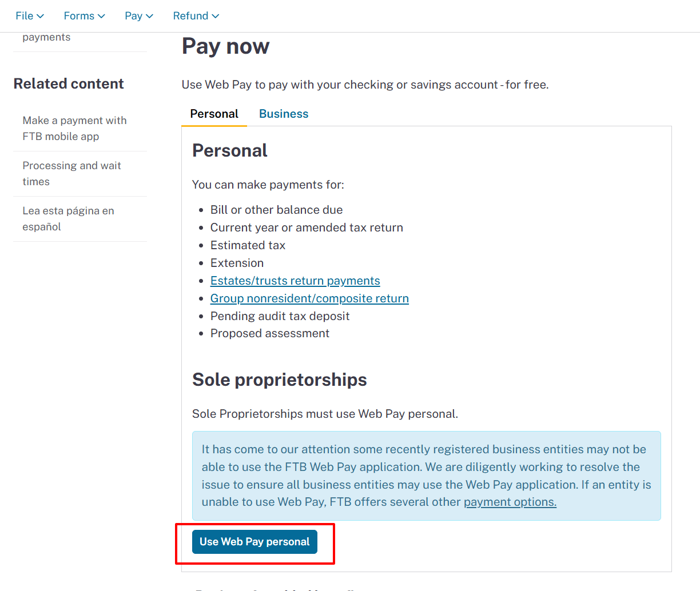Expand the File menu dropdown
The image size is (700, 591).
tap(29, 16)
